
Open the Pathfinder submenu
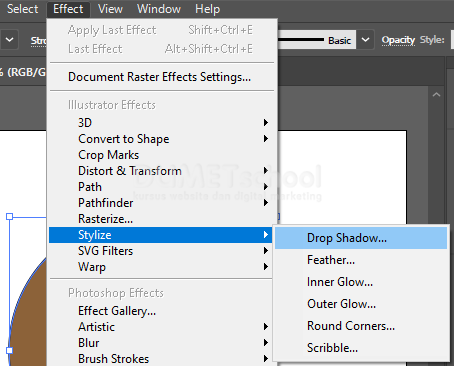pos(162,203)
